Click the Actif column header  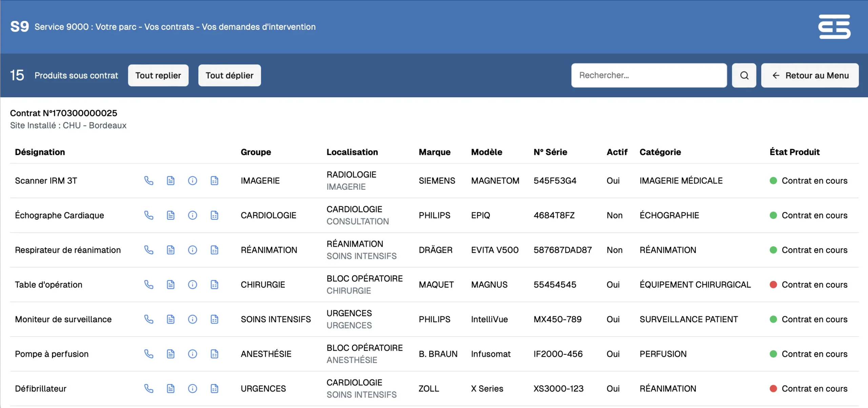[x=617, y=152]
